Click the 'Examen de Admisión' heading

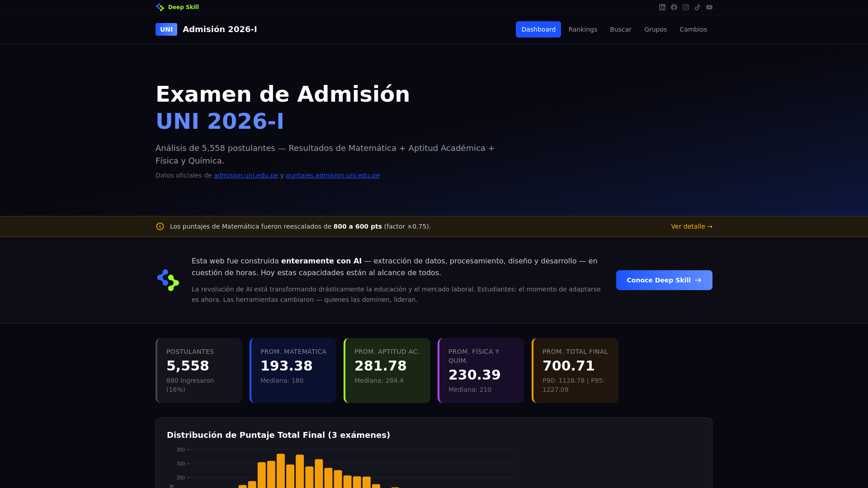click(283, 94)
